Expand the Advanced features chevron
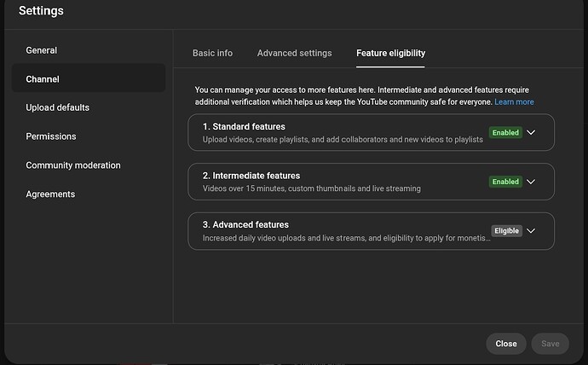The image size is (588, 365). click(x=531, y=231)
